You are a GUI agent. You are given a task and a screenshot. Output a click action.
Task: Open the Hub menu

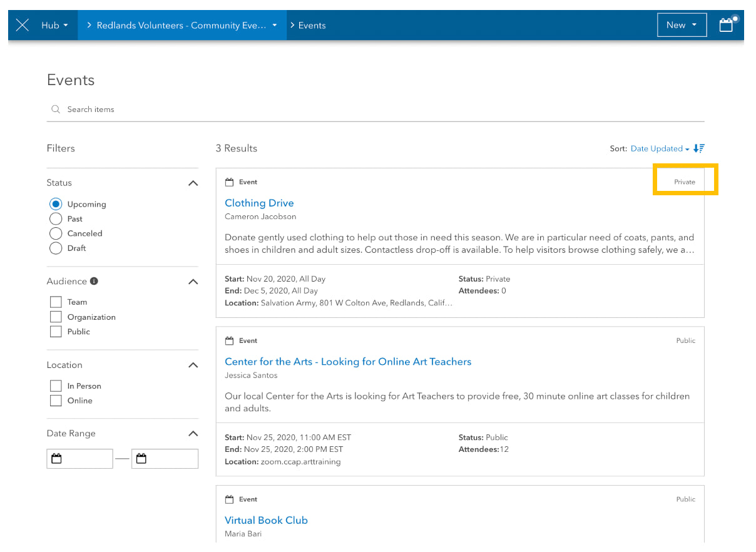[x=54, y=26]
